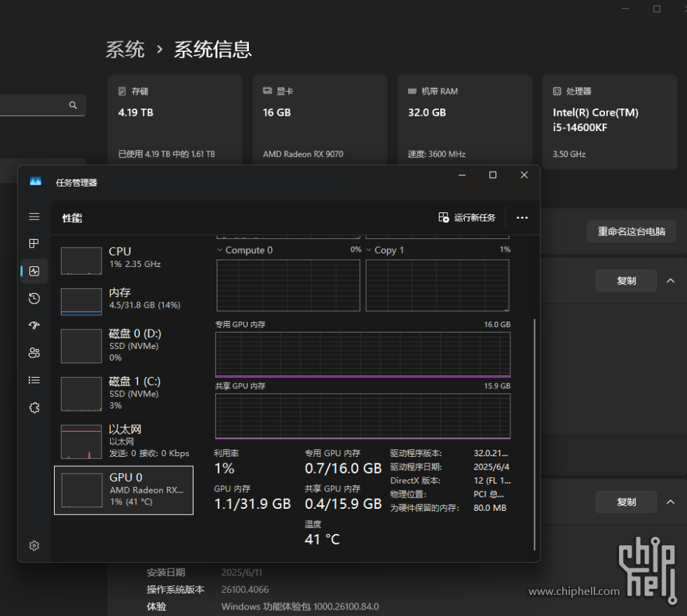Viewport: 687px width, 616px height.
Task: Open Startup apps page icon
Action: [34, 326]
